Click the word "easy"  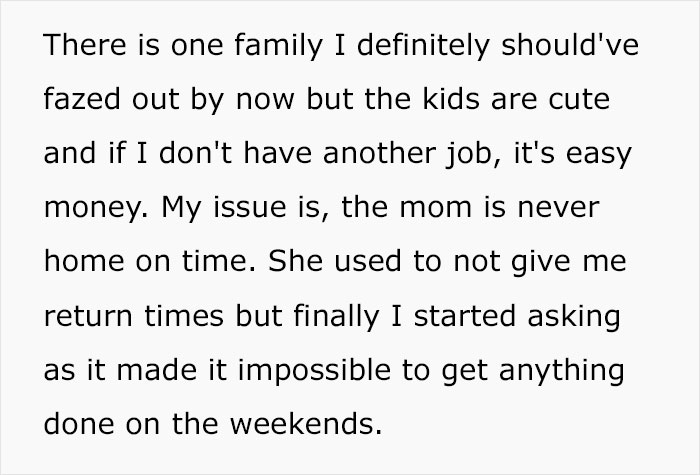pyautogui.click(x=612, y=156)
